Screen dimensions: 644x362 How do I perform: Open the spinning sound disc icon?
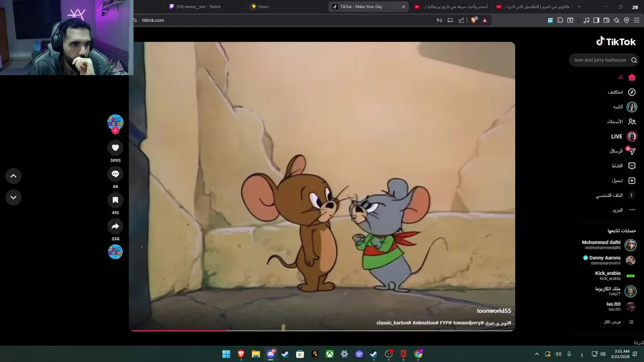coord(115,252)
